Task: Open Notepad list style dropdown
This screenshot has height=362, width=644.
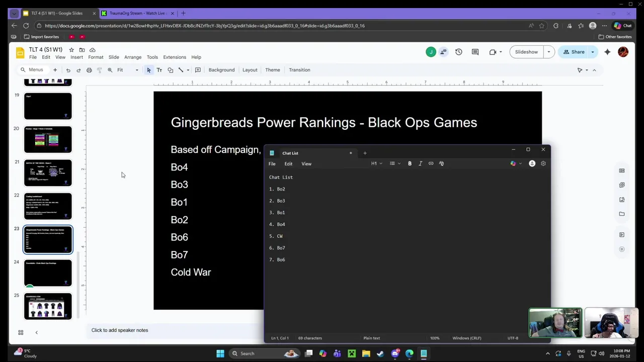Action: coord(395,163)
